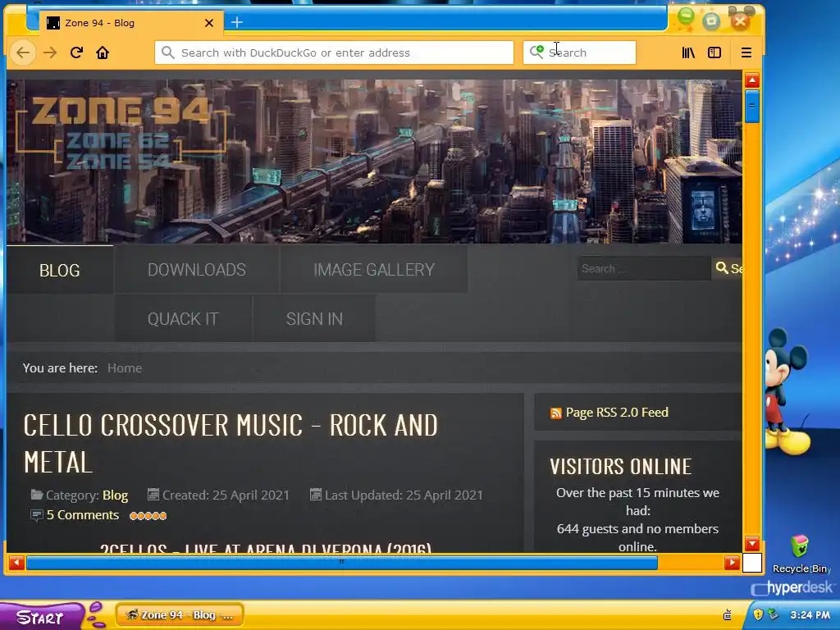
Task: Open Cello Crossover Music article title
Action: 231,444
